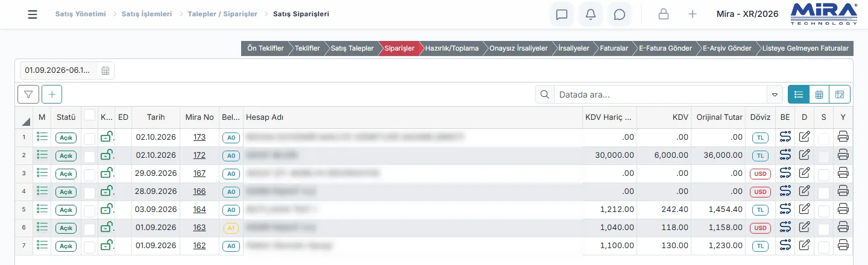Click the Açık status badge for order 162
This screenshot has height=265, width=868.
(66, 246)
